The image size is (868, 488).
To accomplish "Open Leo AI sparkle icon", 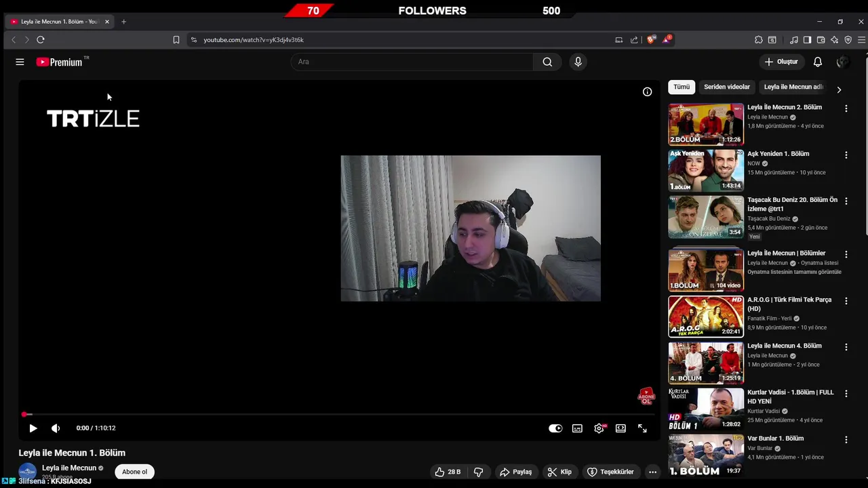I will [x=834, y=40].
